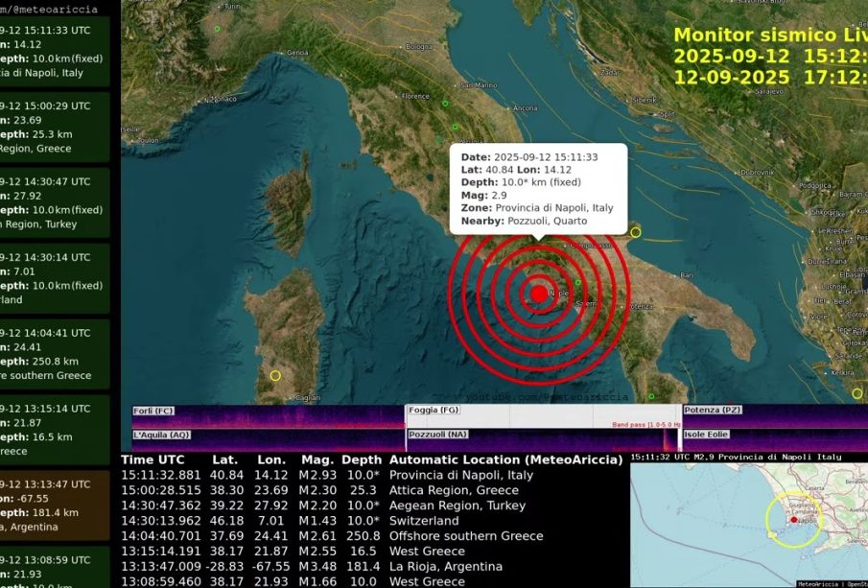Select yellow marker at map's bottom-right corner
Screen dimensions: 868x588
coord(856,393)
